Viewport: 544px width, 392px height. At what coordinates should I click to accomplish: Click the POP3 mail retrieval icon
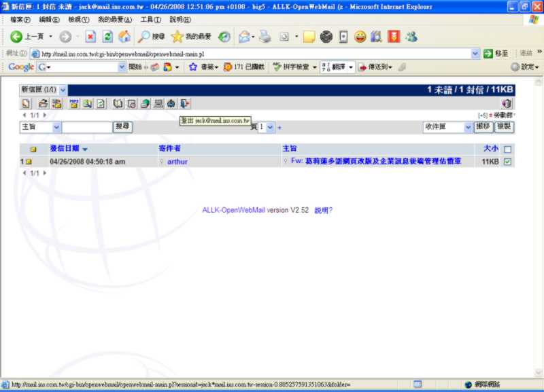73,103
